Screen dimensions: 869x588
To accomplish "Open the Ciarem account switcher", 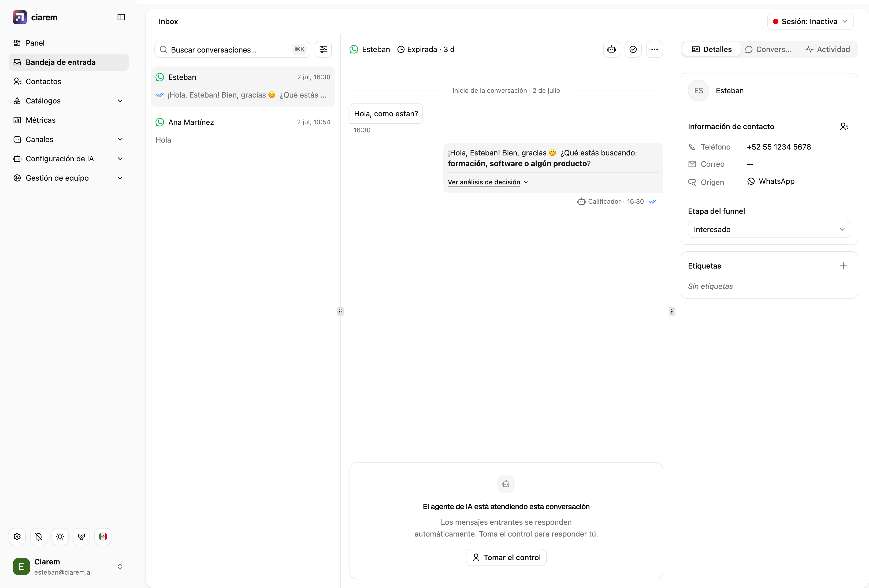I will 68,567.
